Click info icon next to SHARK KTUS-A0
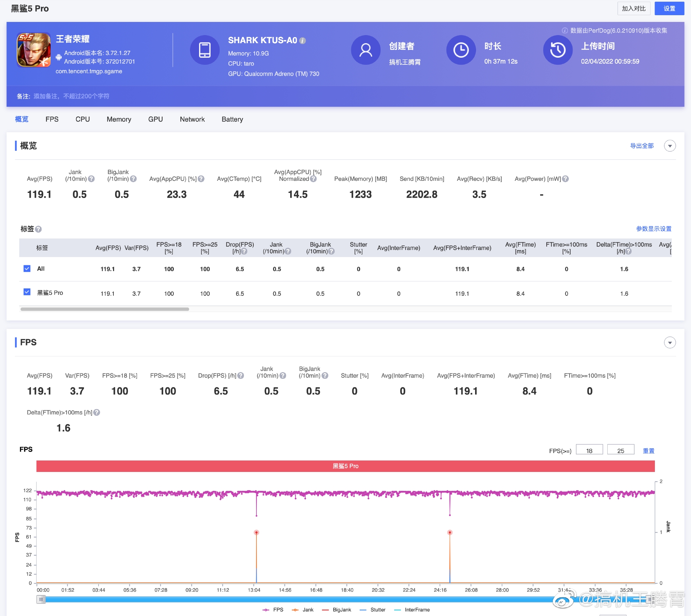This screenshot has height=616, width=691. [x=303, y=40]
